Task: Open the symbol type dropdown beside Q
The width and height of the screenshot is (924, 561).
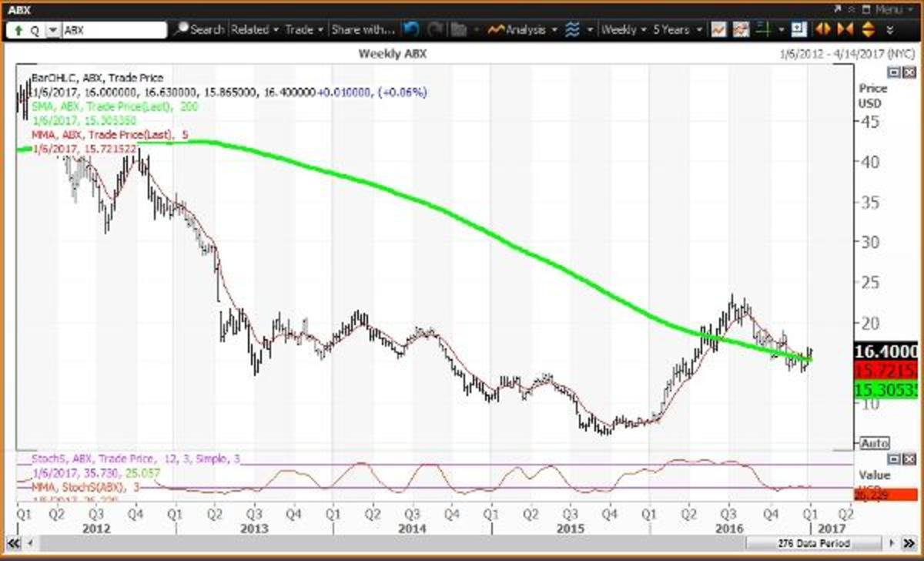Action: click(53, 30)
